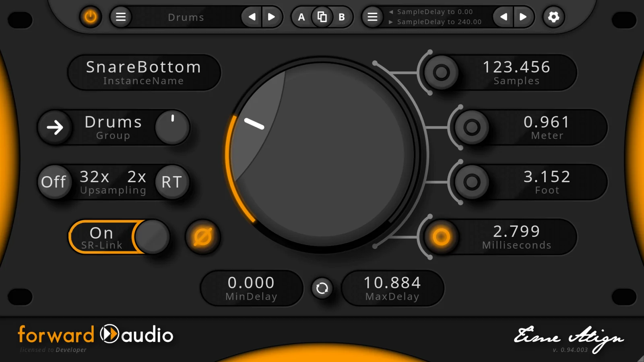
Task: Click the Drums group routing arrow icon
Action: (54, 128)
